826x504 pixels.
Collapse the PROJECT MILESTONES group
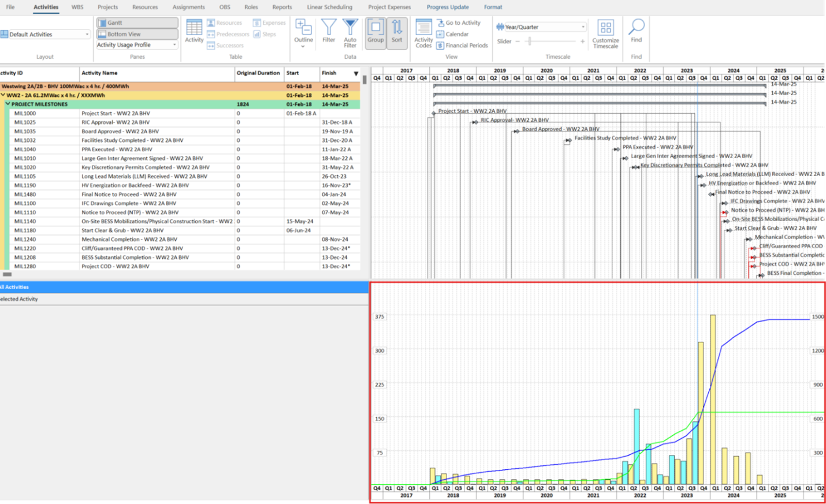pyautogui.click(x=8, y=104)
